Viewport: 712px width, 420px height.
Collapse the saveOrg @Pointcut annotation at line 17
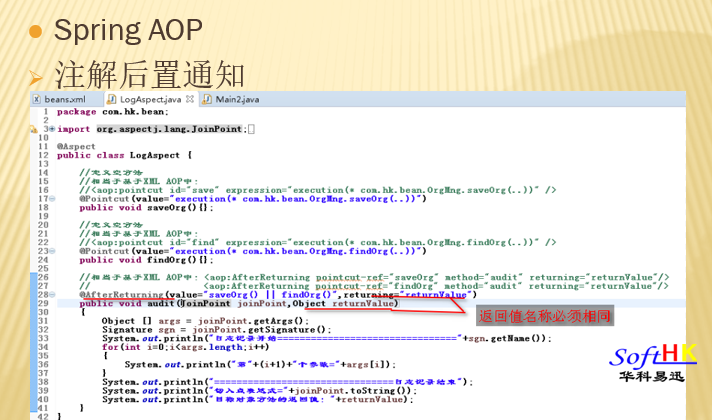52,198
